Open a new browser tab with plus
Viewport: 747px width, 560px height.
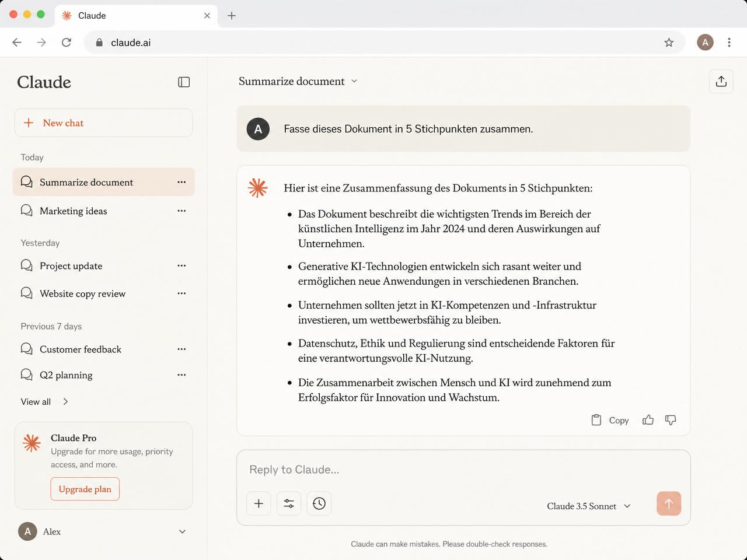tap(232, 16)
